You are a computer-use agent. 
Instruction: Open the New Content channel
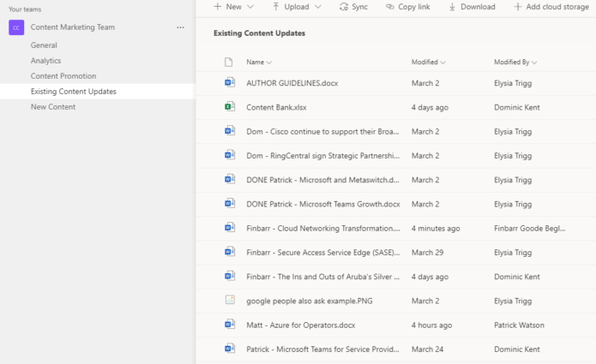[x=53, y=107]
